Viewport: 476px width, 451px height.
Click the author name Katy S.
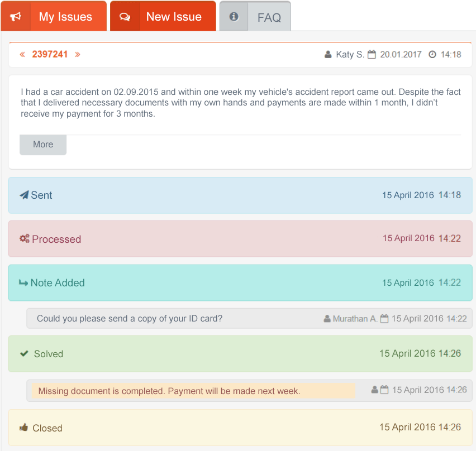[350, 55]
